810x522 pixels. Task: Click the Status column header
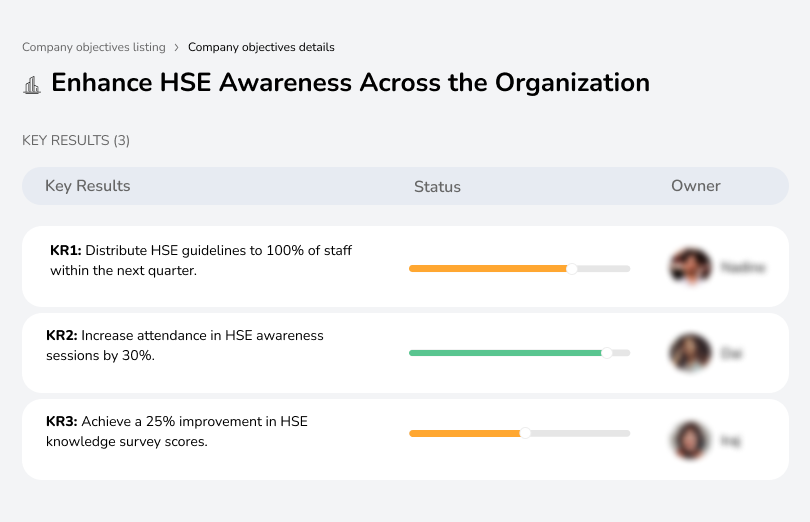pyautogui.click(x=437, y=187)
